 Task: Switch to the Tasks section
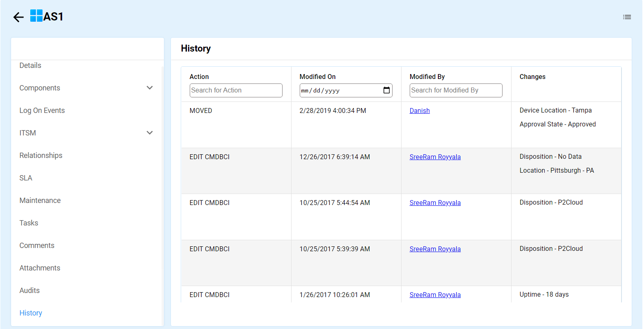tap(29, 223)
